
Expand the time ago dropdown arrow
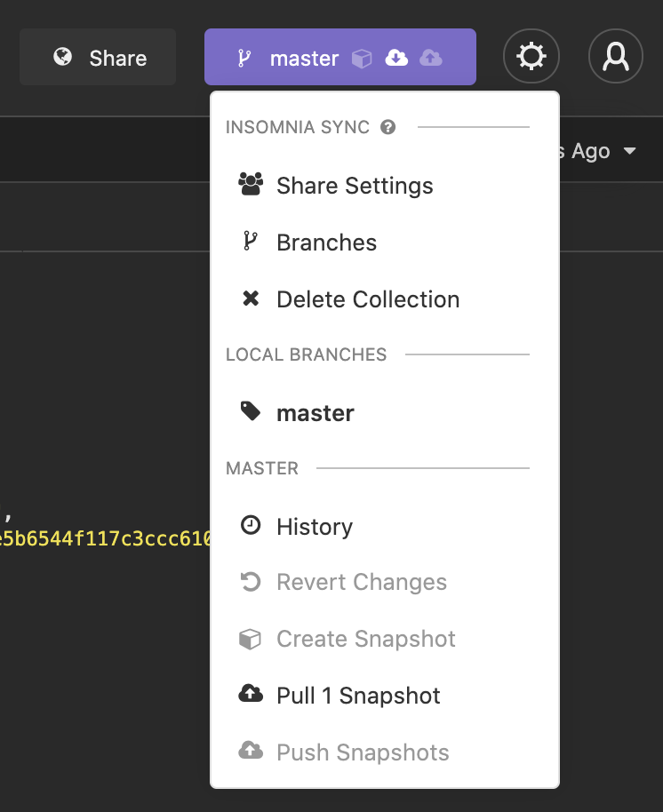[630, 151]
